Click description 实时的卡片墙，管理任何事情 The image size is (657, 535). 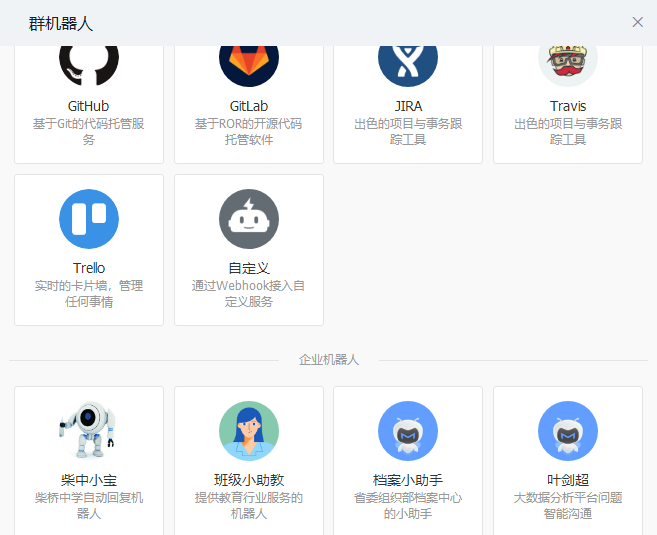coord(89,294)
